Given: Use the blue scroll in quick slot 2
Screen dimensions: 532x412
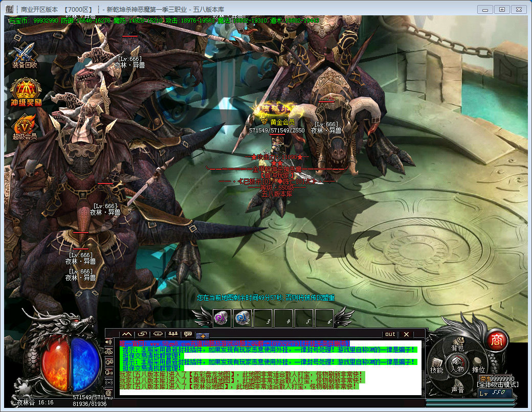Looking at the screenshot, I should pyautogui.click(x=242, y=318).
